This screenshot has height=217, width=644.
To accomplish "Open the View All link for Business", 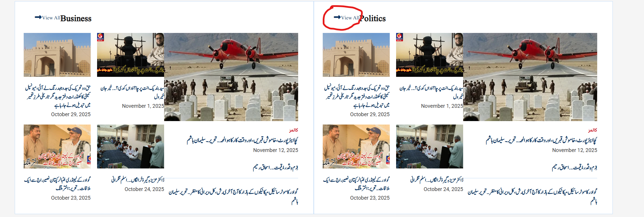I will 51,18.
